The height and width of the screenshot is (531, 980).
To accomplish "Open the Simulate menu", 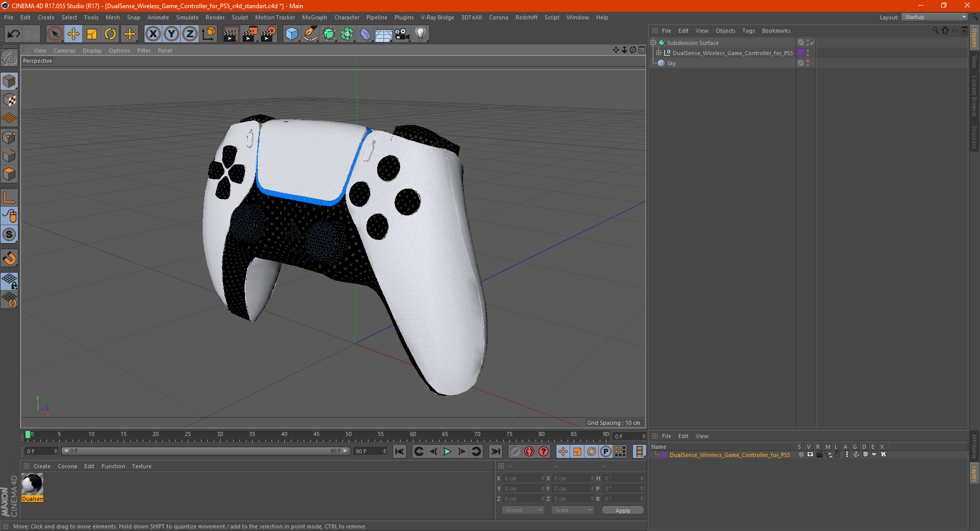I will (187, 17).
